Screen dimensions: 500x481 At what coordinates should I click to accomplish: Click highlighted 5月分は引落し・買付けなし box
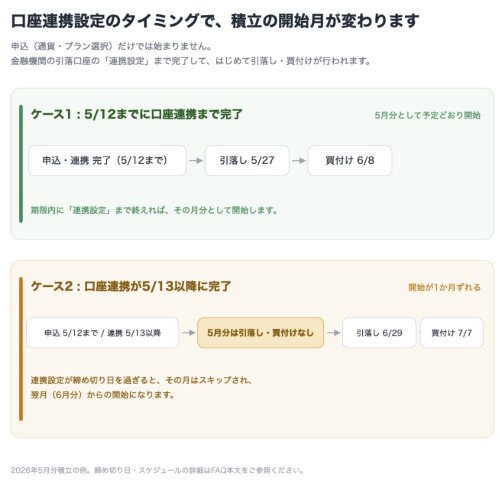click(x=260, y=333)
